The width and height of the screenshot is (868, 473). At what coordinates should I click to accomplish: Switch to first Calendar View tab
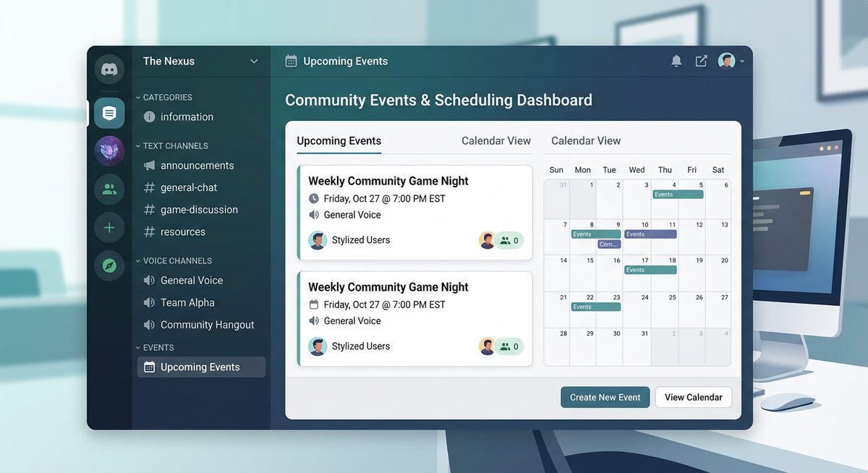coord(495,141)
